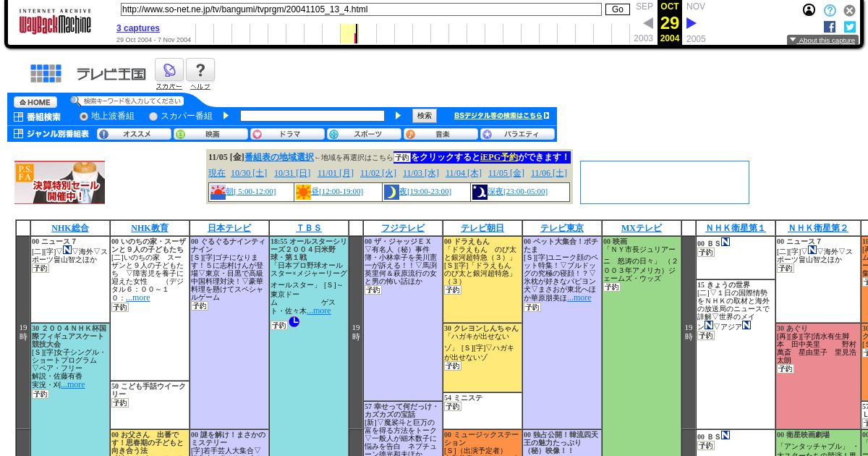Click the 決算特別セール banner ad

[59, 182]
